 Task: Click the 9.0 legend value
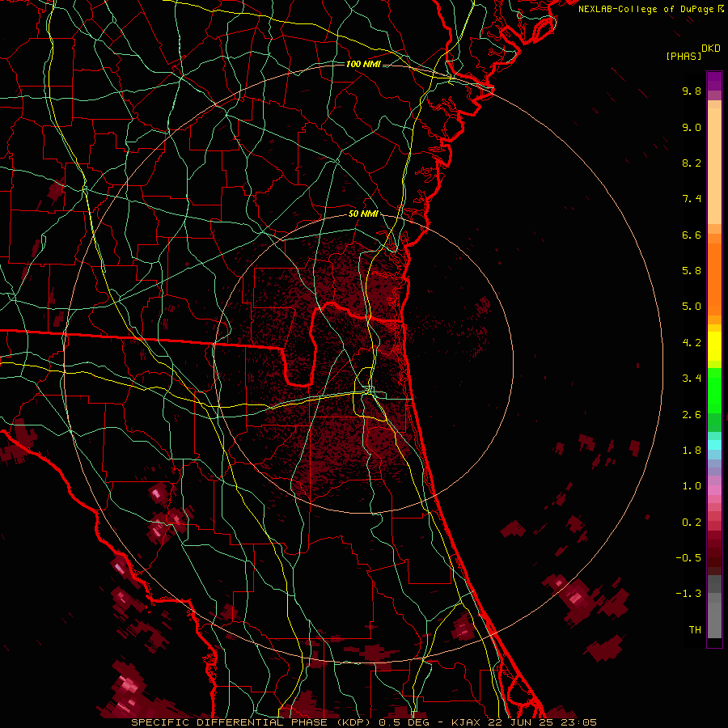692,127
